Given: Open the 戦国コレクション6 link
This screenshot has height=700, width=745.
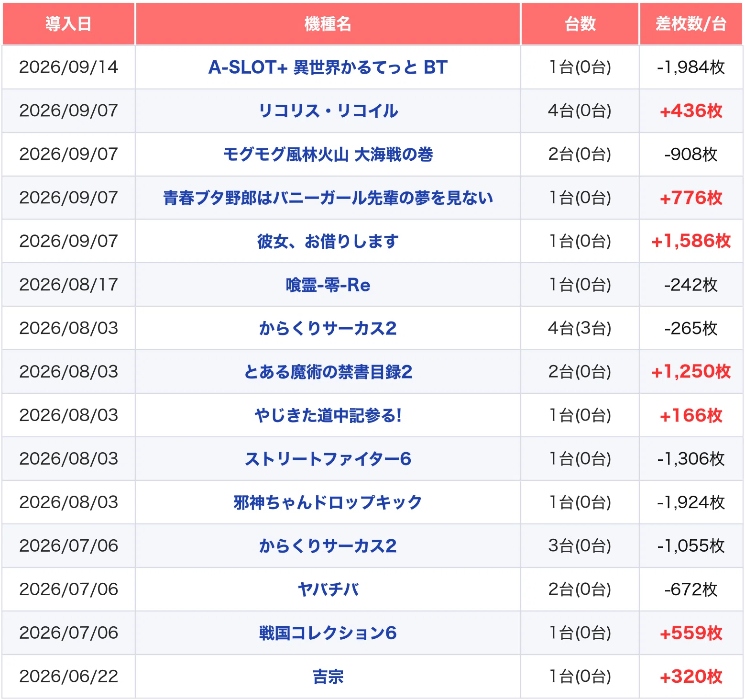Looking at the screenshot, I should coord(328,633).
